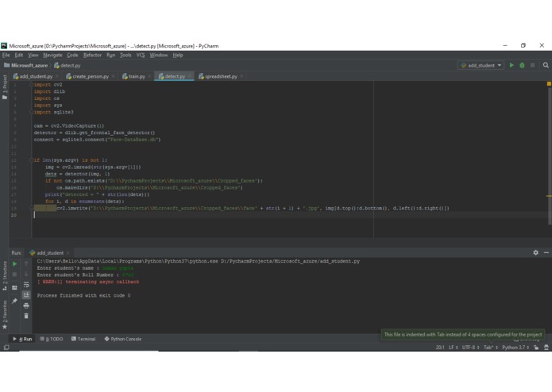
Task: Open the Code menu
Action: 72,56
